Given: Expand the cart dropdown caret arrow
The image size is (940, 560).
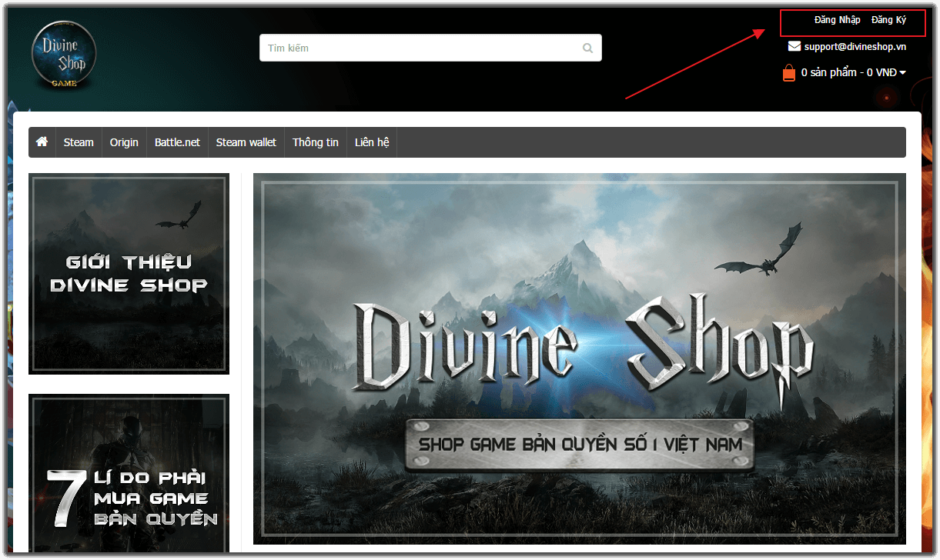Looking at the screenshot, I should click(902, 73).
